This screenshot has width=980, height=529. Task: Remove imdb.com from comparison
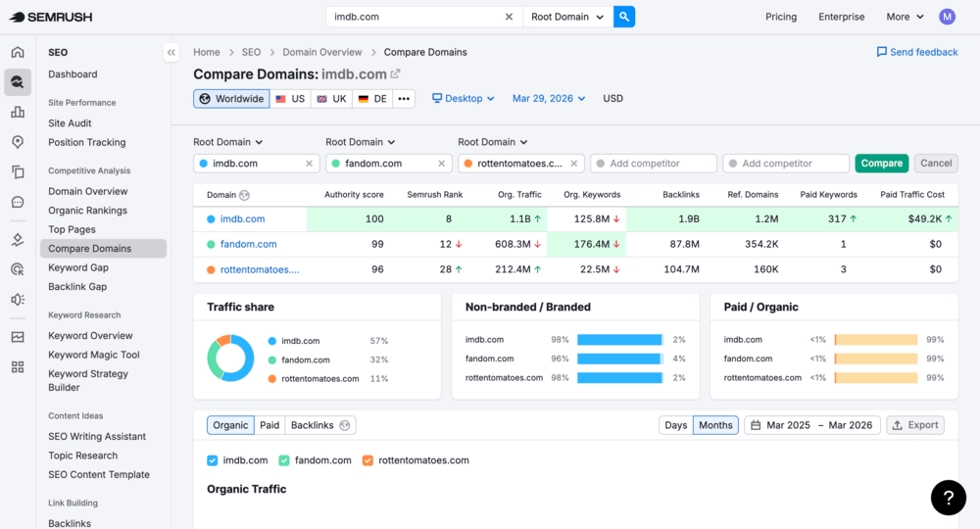(x=309, y=164)
